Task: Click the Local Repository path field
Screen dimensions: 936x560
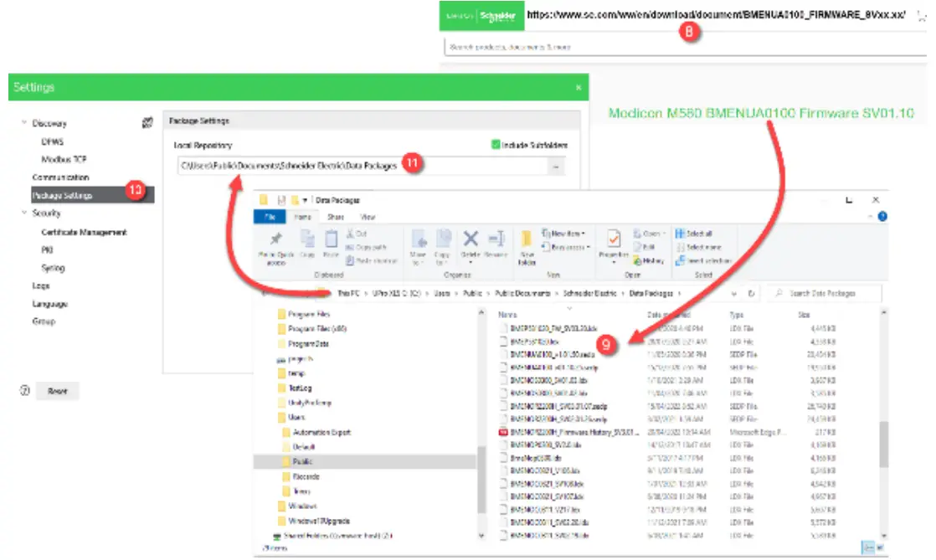Action: [362, 166]
